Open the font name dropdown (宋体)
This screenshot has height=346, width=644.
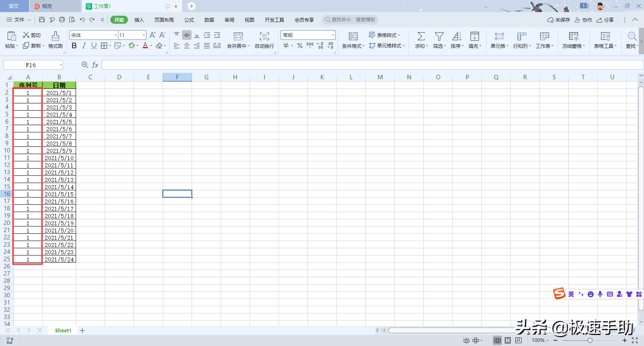coord(116,35)
